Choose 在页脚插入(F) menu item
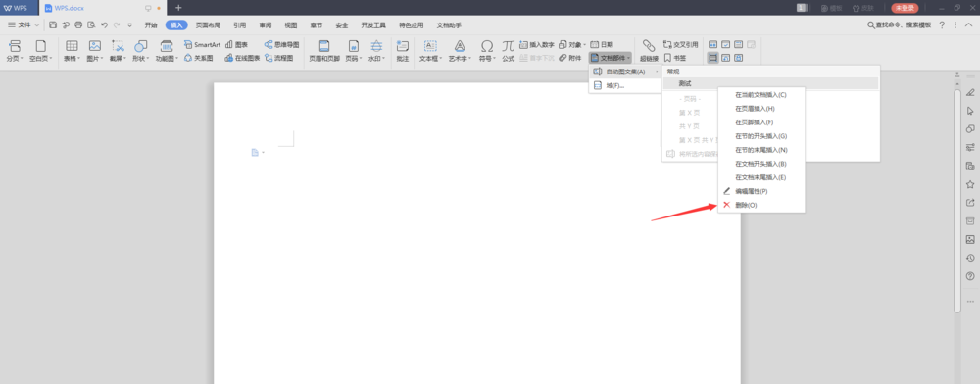Viewport: 980px width, 384px height. tap(761, 122)
